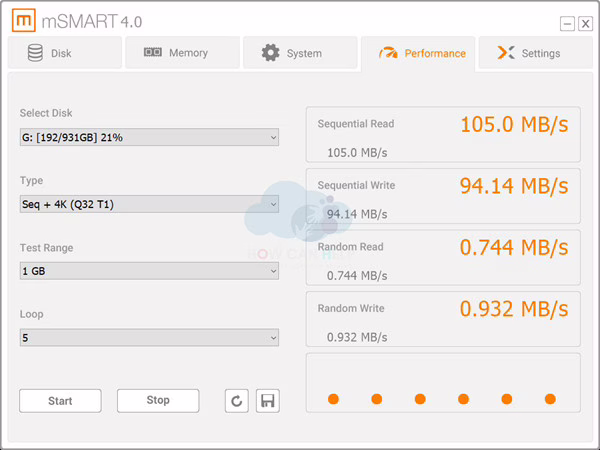Click the Random Read 0.744 MB/s large value

tap(514, 248)
